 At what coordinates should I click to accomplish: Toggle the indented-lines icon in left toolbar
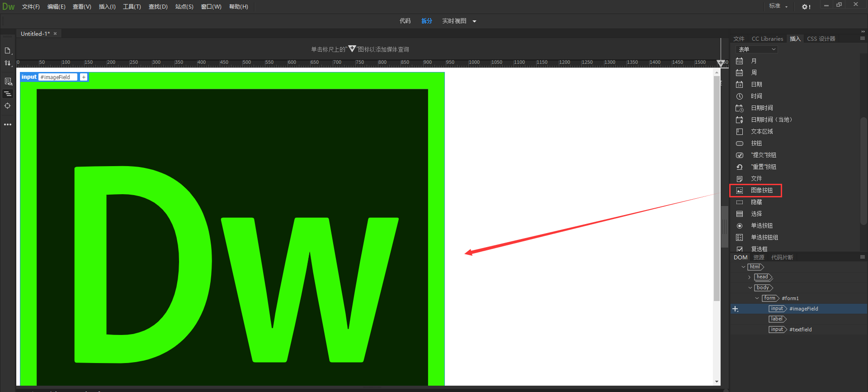[8, 94]
